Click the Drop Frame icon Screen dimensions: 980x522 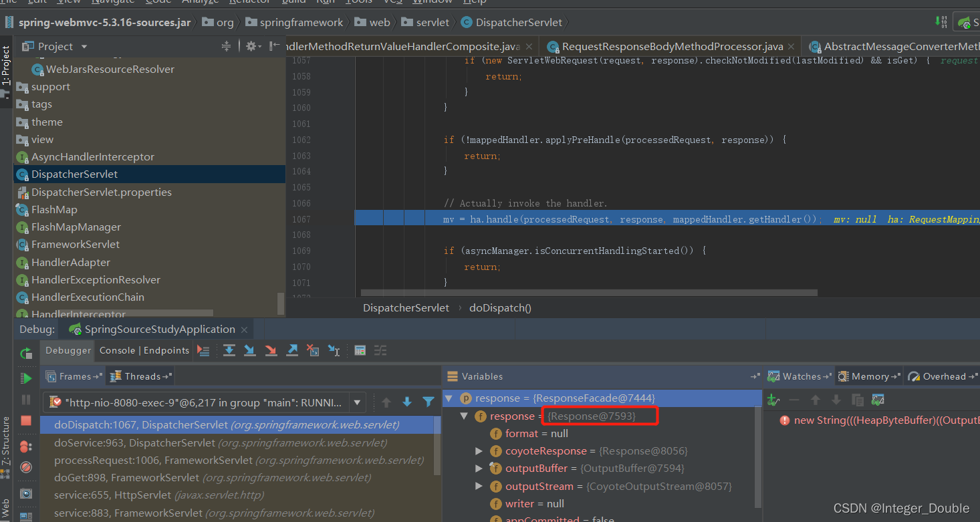(x=313, y=350)
